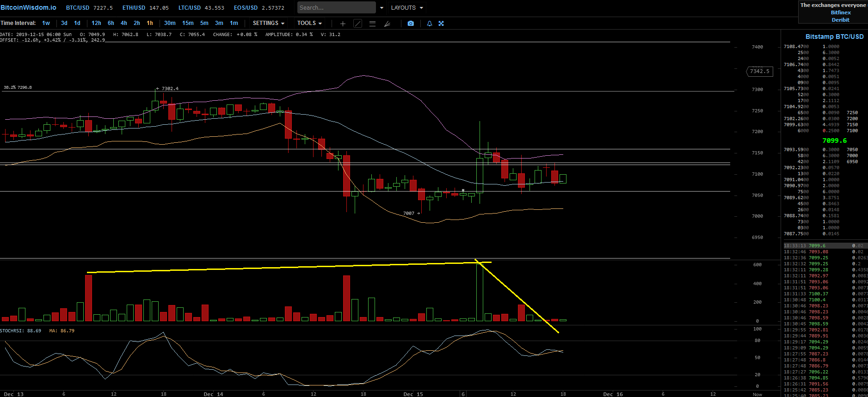The image size is (868, 397).
Task: Click the current price 7099.6 in order book
Action: (835, 140)
